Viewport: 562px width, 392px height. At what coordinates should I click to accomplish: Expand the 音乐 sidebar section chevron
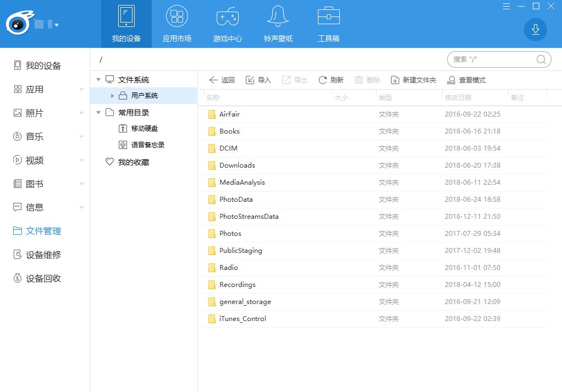click(x=81, y=136)
